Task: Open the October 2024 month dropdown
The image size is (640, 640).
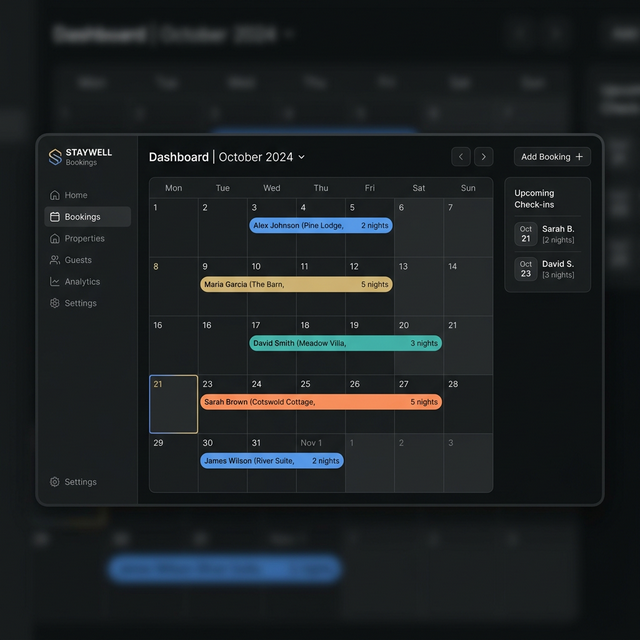Action: click(x=301, y=157)
